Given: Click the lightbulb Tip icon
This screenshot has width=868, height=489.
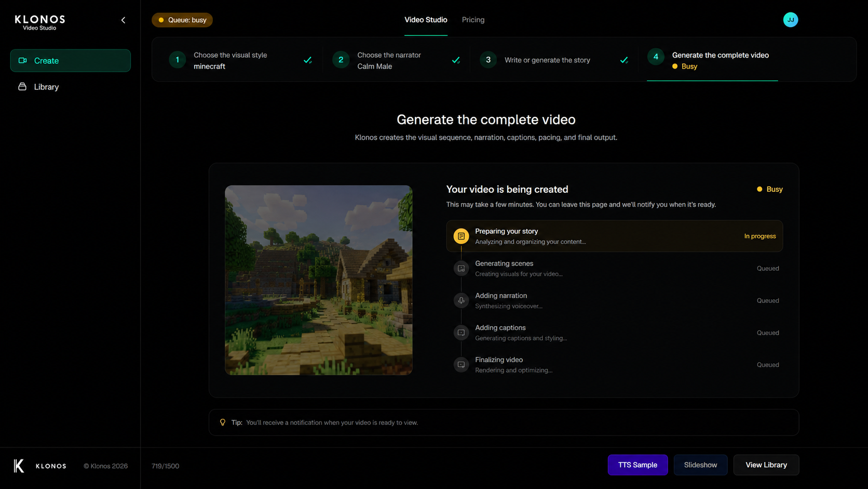Looking at the screenshot, I should coord(223,422).
